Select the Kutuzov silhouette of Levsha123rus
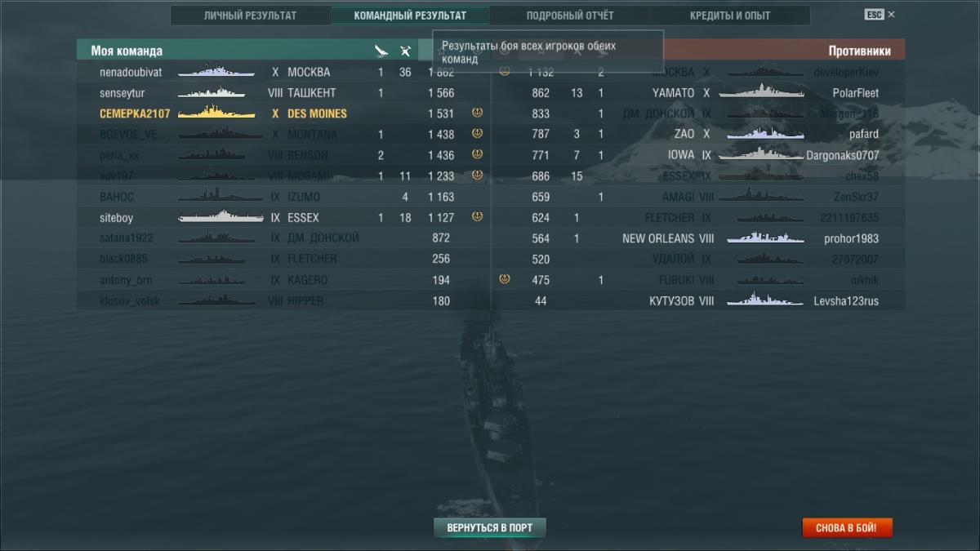The height and width of the screenshot is (551, 980). coord(761,300)
